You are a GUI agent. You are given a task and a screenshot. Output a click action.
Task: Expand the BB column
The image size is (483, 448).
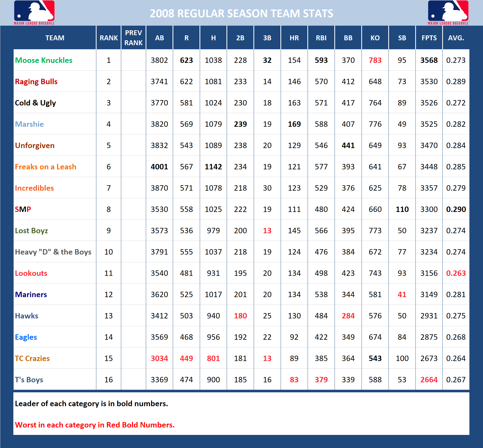[348, 38]
